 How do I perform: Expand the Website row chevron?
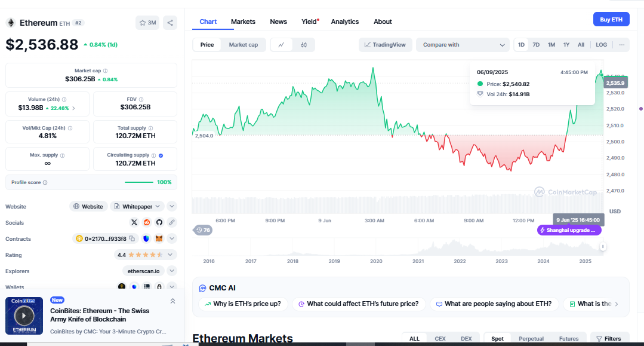[x=172, y=206]
